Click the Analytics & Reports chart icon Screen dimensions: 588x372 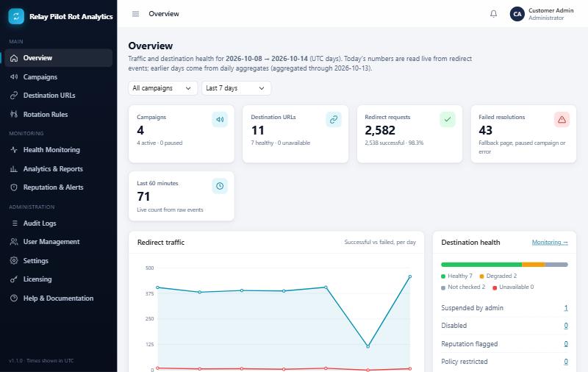coord(14,169)
